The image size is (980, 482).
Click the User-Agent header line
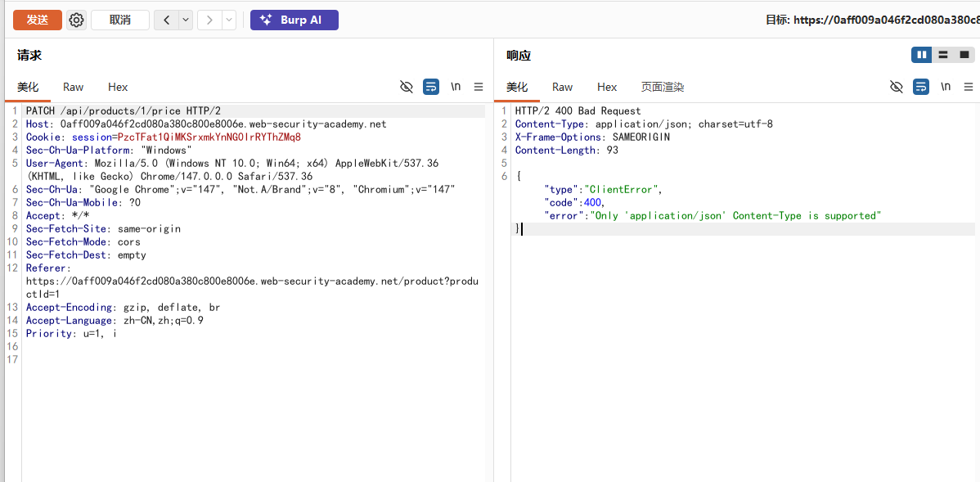(232, 169)
